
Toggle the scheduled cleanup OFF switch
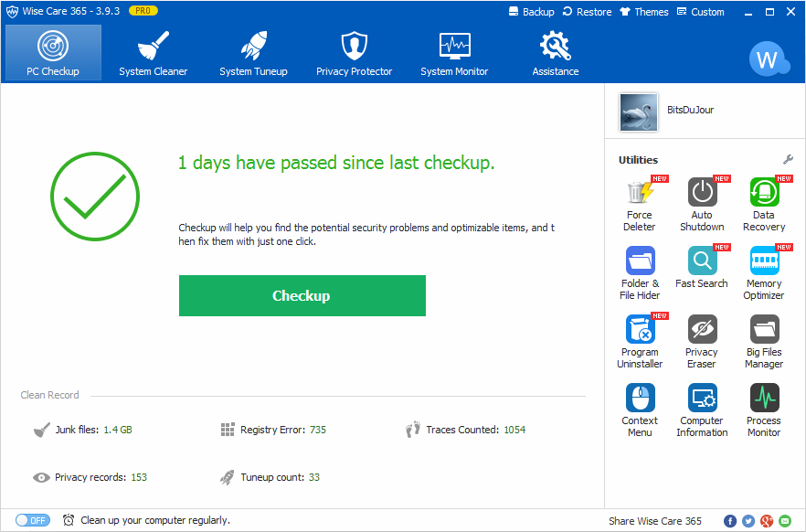click(x=32, y=520)
